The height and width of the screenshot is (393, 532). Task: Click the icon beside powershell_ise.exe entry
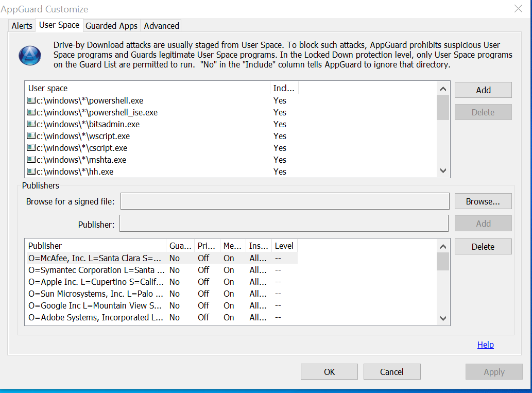point(31,112)
